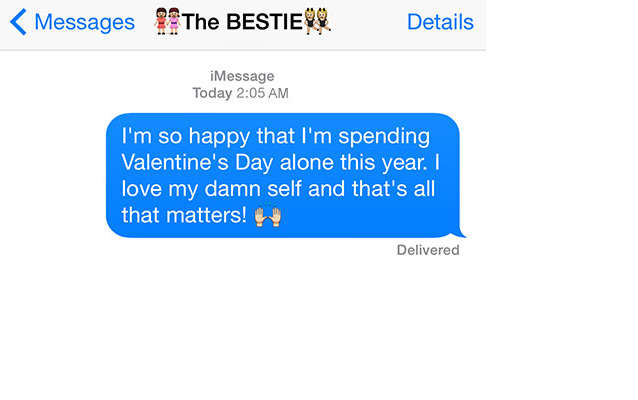
Task: Click blank header space left of Details
Action: (368, 22)
